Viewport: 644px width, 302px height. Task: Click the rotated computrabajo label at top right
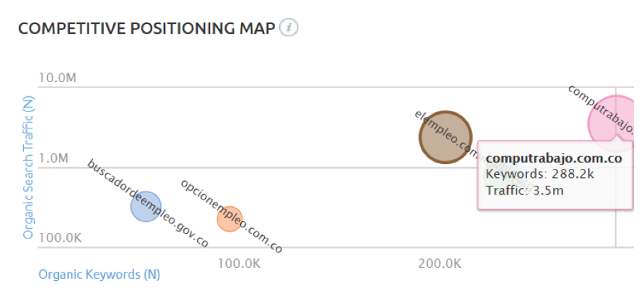pos(602,109)
